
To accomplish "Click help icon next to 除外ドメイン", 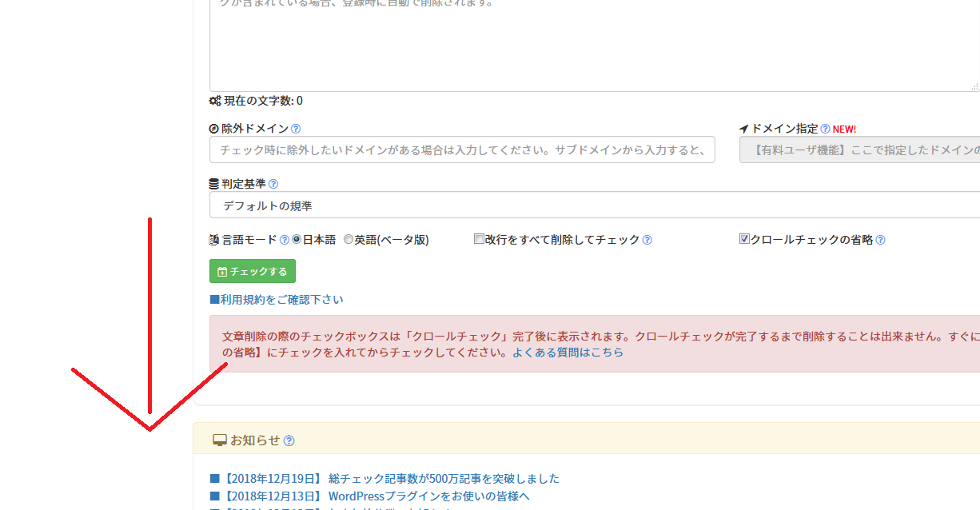I will click(x=296, y=129).
